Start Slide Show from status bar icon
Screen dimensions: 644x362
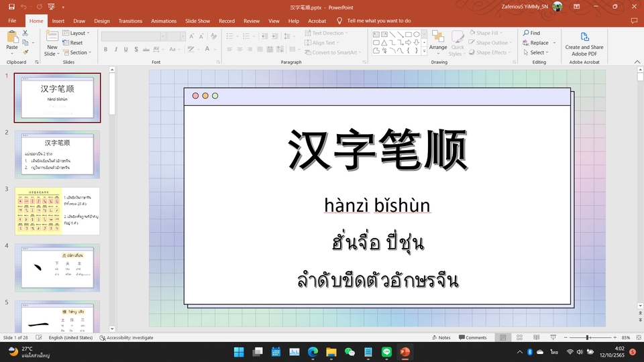[553, 337]
